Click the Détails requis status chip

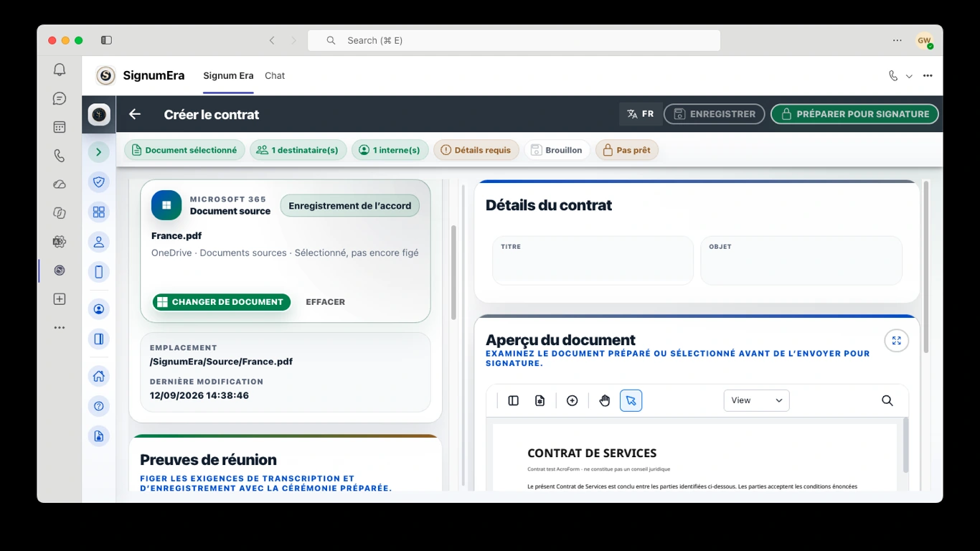click(476, 150)
